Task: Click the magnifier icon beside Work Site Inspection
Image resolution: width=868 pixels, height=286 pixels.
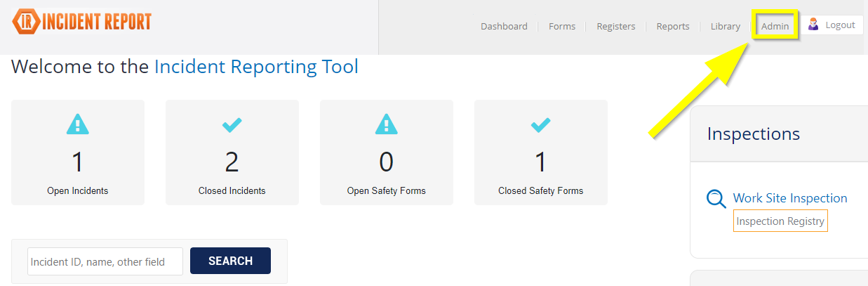Action: pos(716,200)
